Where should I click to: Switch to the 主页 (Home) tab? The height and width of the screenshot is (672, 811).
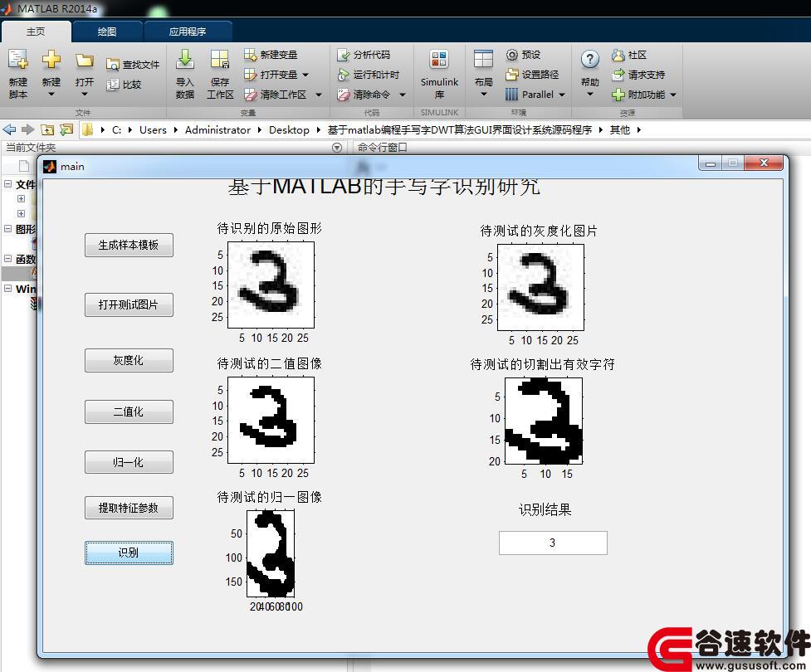coord(36,32)
